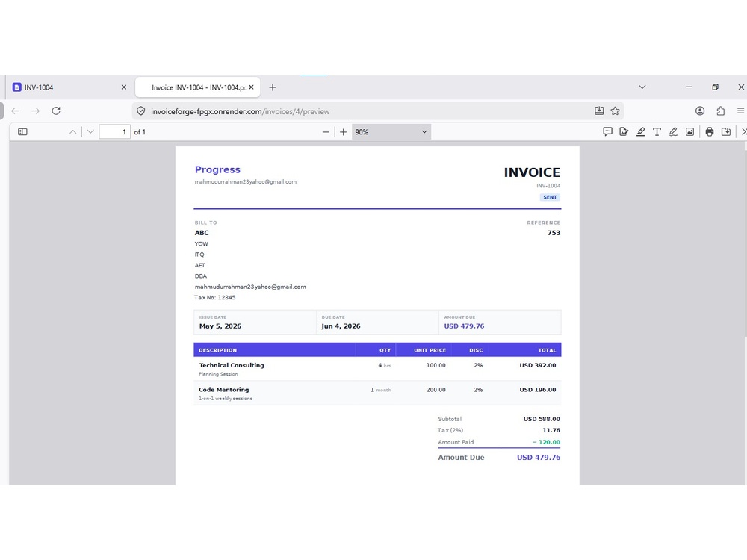The width and height of the screenshot is (747, 560).
Task: Click the page number input field
Action: (115, 132)
